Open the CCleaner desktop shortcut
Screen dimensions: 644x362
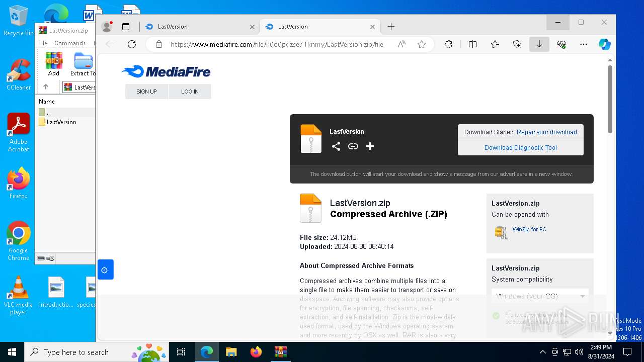coord(19,75)
